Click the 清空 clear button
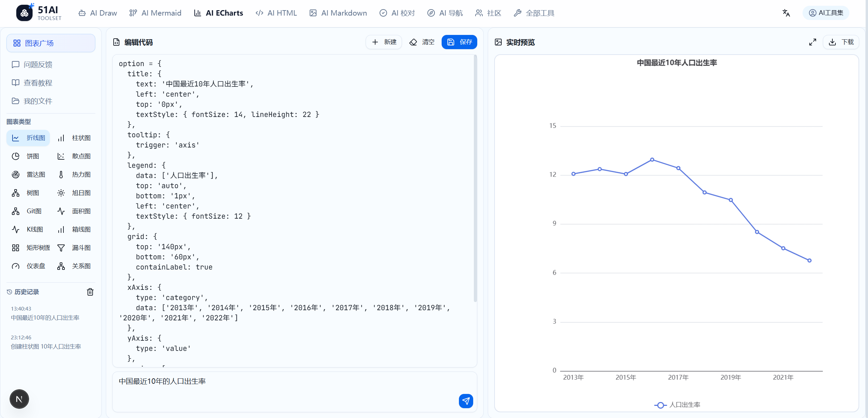This screenshot has height=418, width=868. 422,42
